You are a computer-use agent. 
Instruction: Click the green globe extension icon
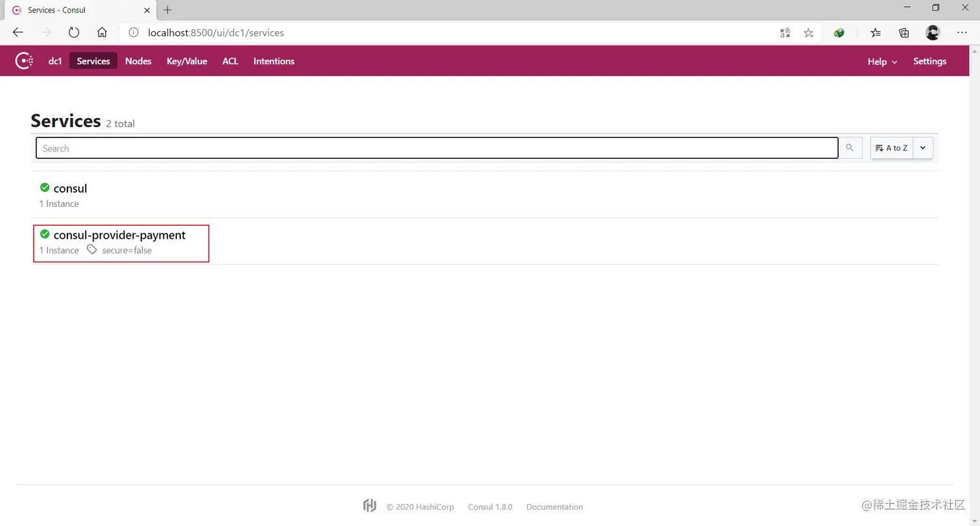pos(839,32)
